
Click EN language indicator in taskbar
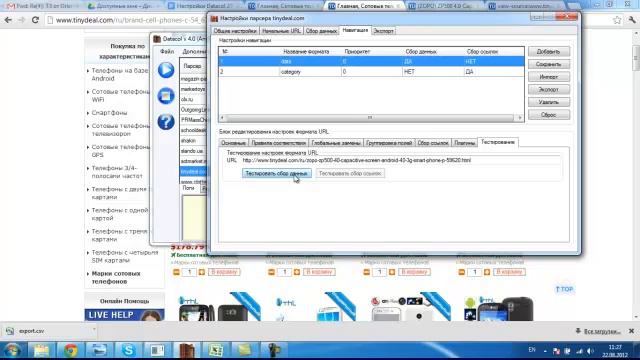point(531,350)
